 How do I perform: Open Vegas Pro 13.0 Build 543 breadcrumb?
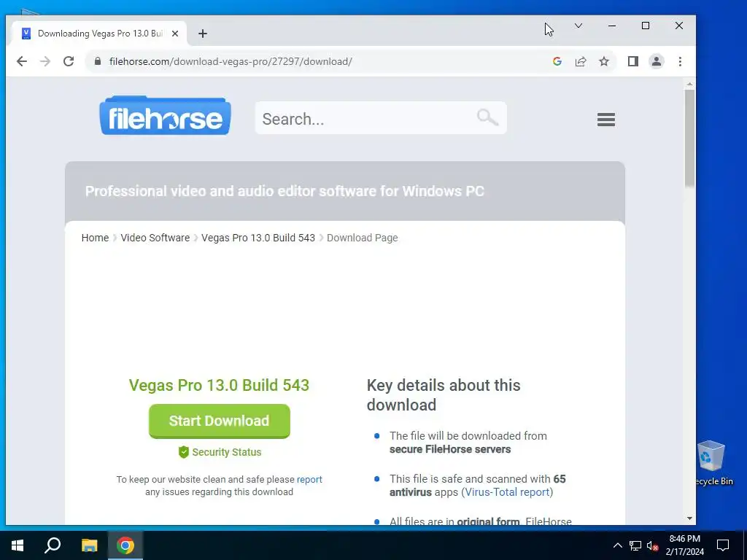coord(258,238)
